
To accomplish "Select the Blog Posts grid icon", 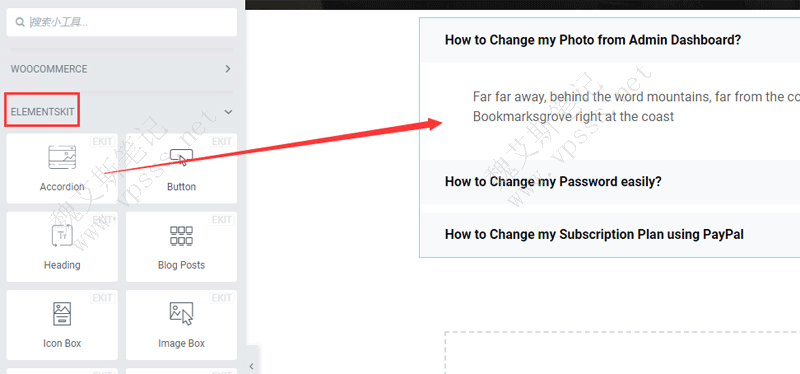I will 181,235.
